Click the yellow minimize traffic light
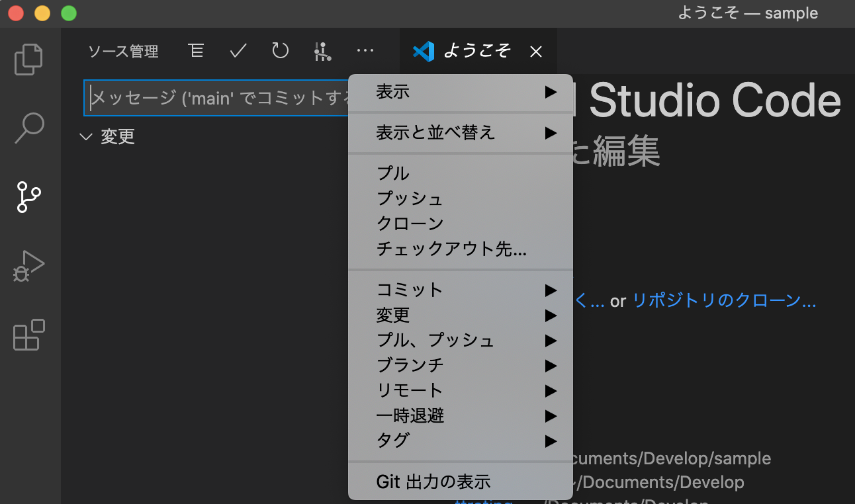855x504 pixels. click(41, 12)
